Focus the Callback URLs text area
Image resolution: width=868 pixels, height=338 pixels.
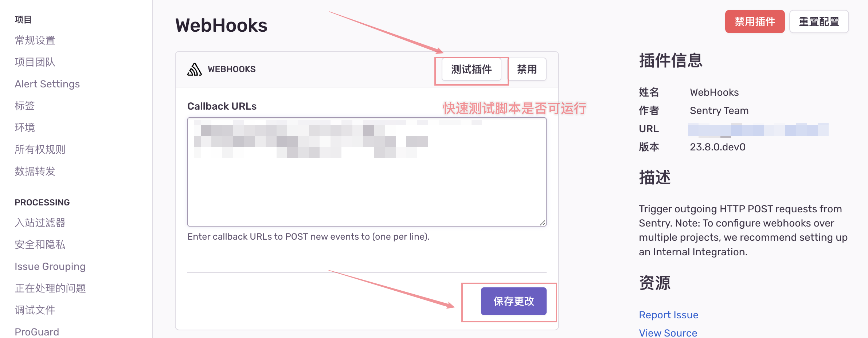(x=367, y=172)
